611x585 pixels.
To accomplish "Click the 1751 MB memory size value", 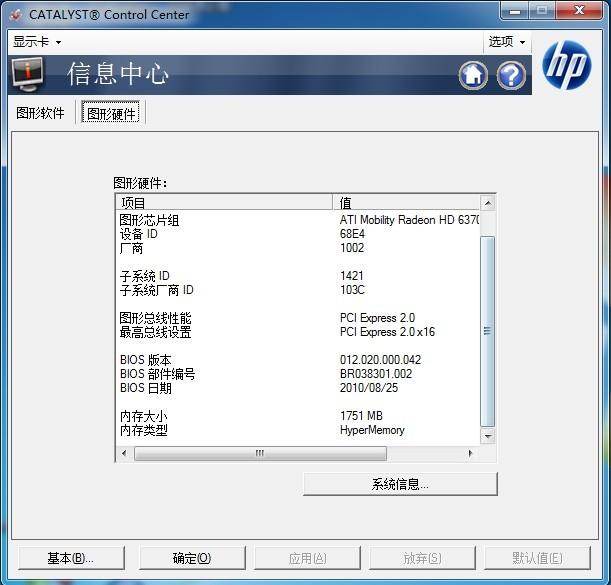I will coord(361,416).
